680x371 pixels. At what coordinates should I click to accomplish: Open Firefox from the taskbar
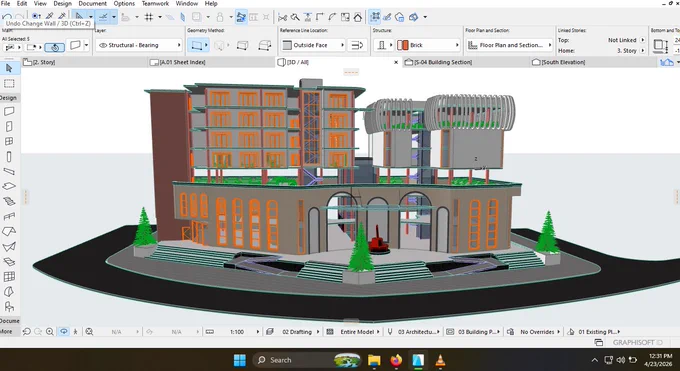pyautogui.click(x=396, y=360)
